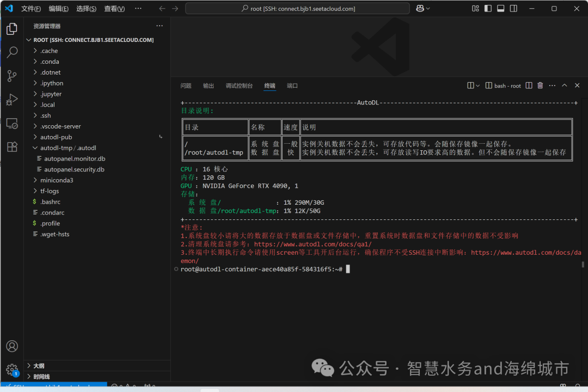Open the Source Control view
The width and height of the screenshot is (588, 392).
[x=12, y=76]
